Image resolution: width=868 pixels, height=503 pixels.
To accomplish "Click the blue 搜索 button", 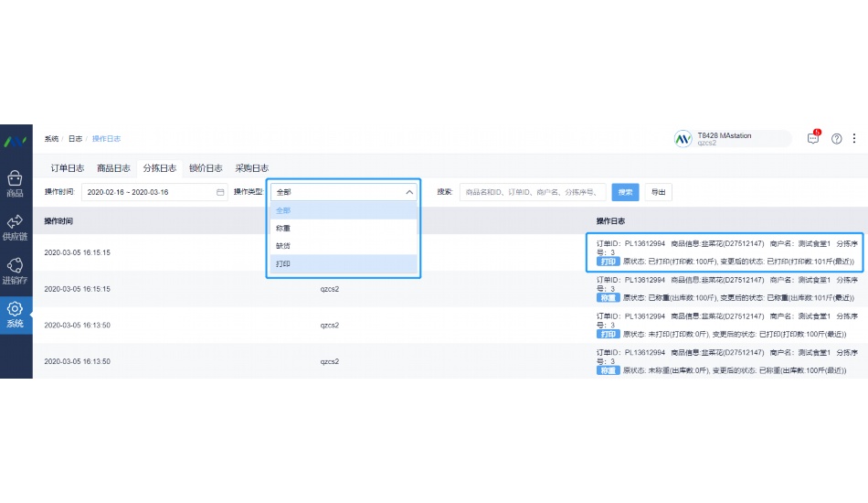I will pos(625,192).
